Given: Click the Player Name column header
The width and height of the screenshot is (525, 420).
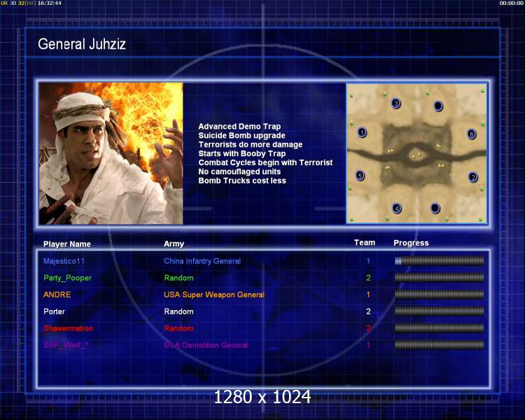Looking at the screenshot, I should (67, 244).
